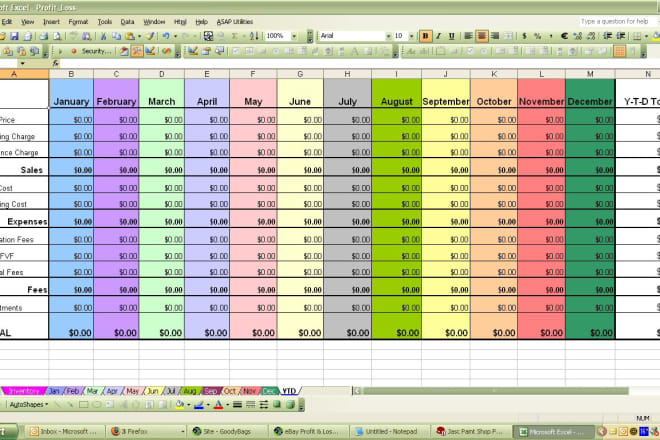Click the Undo arrow icon
The height and width of the screenshot is (440, 660).
(x=164, y=36)
